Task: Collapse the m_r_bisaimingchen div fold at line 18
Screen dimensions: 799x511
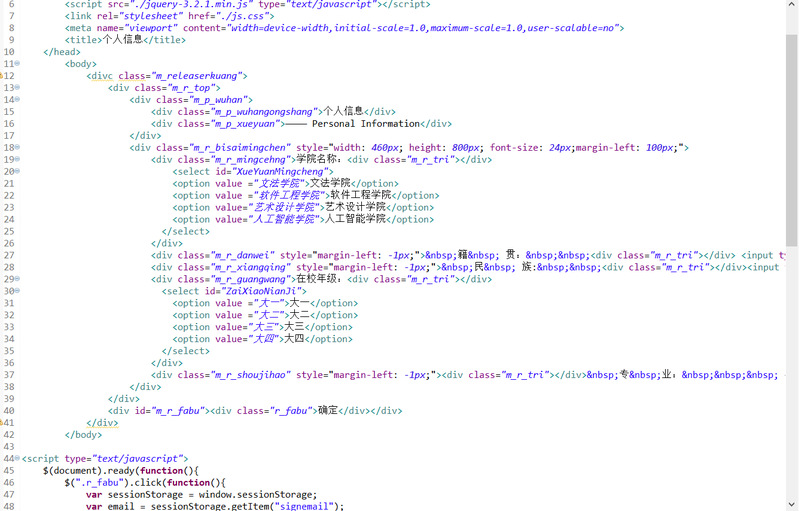Action: (17, 147)
